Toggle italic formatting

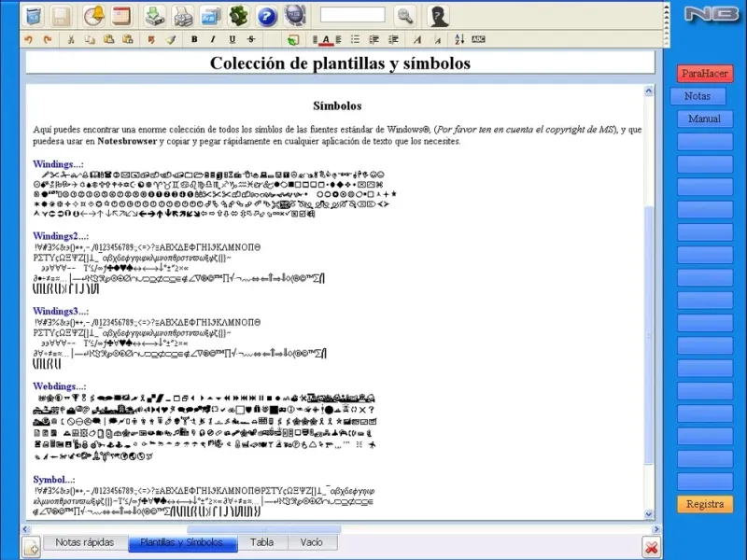point(213,39)
